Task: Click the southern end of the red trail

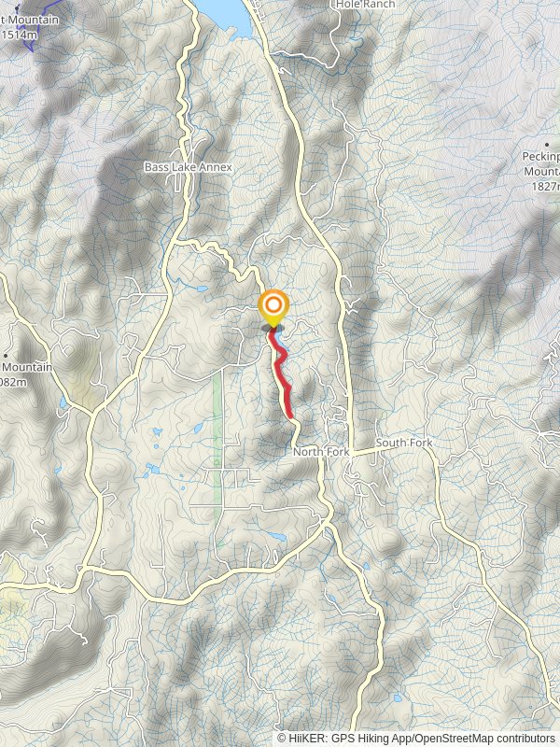Action: [289, 416]
